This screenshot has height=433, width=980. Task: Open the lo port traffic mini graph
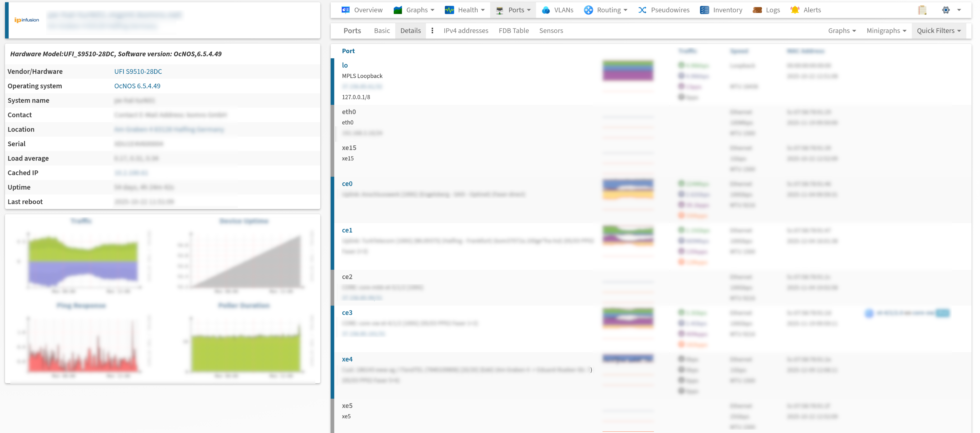tap(628, 71)
